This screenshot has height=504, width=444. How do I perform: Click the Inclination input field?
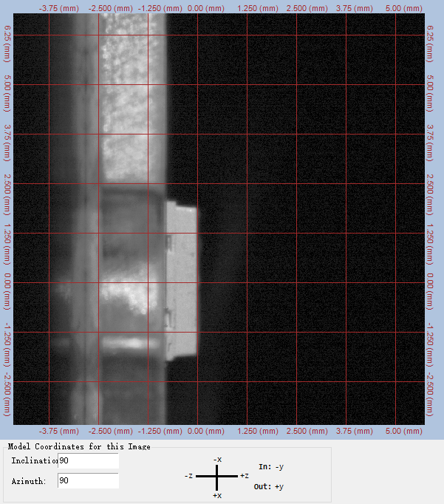[x=87, y=461]
